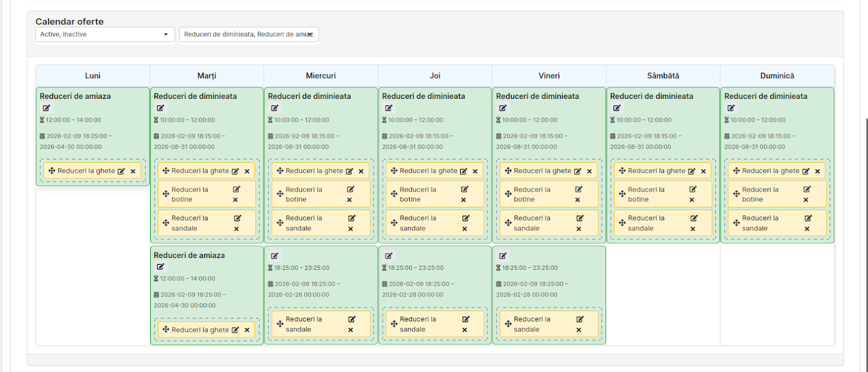The image size is (868, 372).
Task: Click Reduceri la ghete label under Miercuri
Action: point(314,171)
